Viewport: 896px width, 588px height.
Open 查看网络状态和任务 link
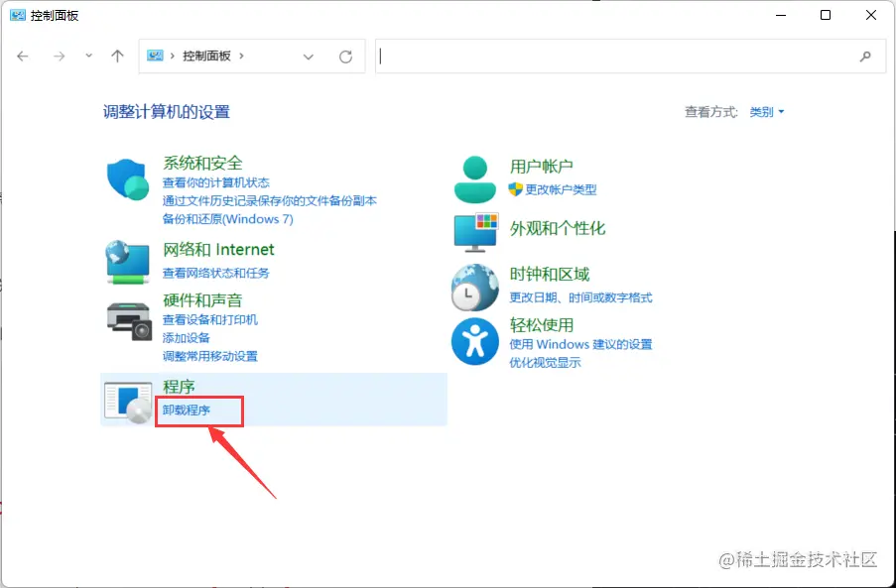pyautogui.click(x=216, y=273)
